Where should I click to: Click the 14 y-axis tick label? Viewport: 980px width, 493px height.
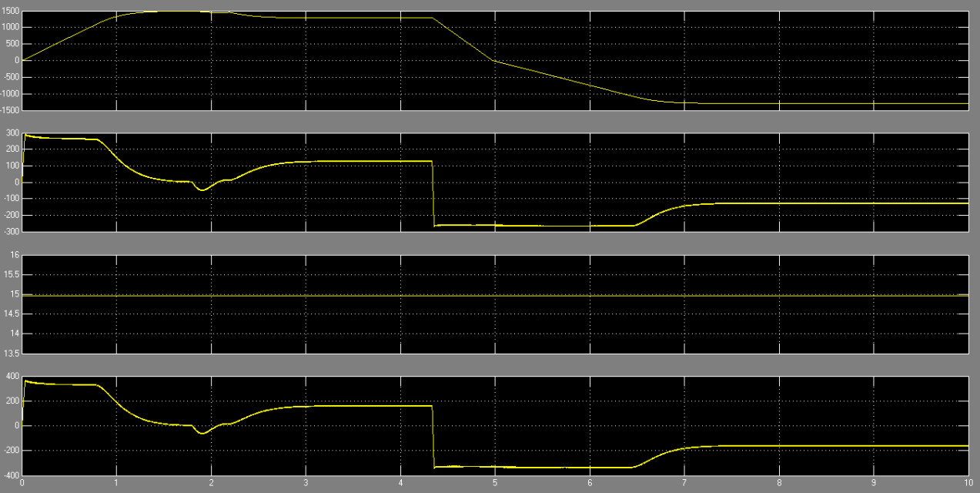15,334
